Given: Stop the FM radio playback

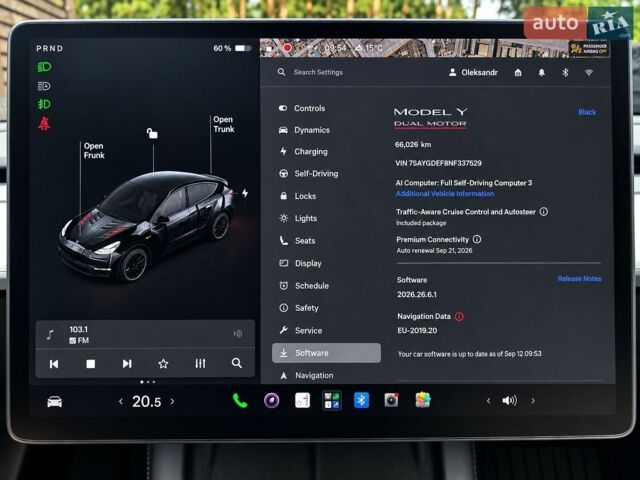Looking at the screenshot, I should (x=91, y=364).
